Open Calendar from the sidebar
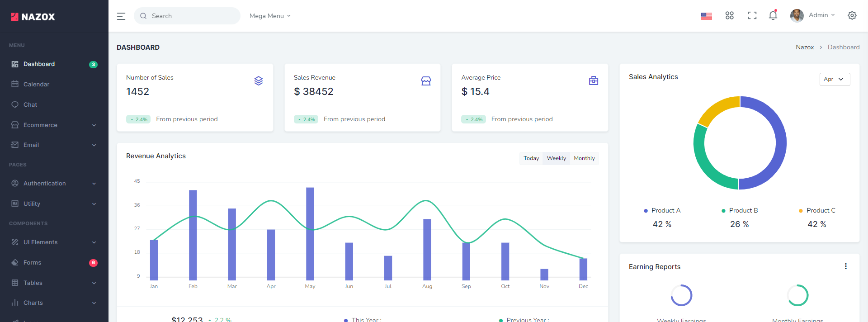The height and width of the screenshot is (322, 868). point(36,85)
